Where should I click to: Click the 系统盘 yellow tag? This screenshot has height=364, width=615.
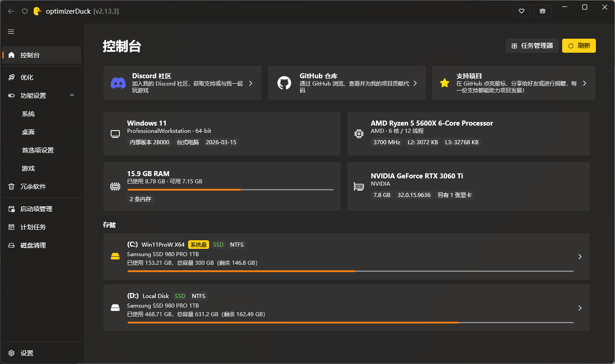click(199, 245)
